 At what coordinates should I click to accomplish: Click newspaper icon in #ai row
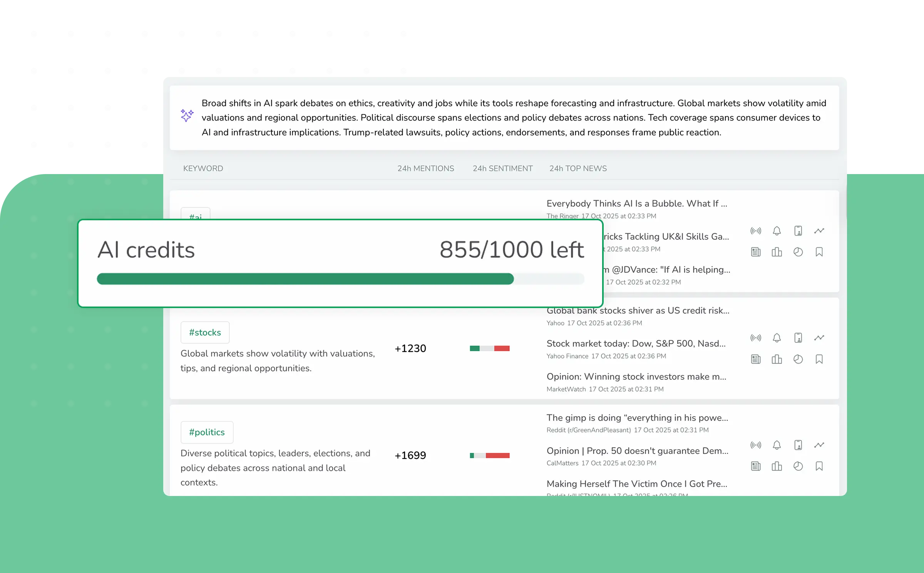click(755, 252)
